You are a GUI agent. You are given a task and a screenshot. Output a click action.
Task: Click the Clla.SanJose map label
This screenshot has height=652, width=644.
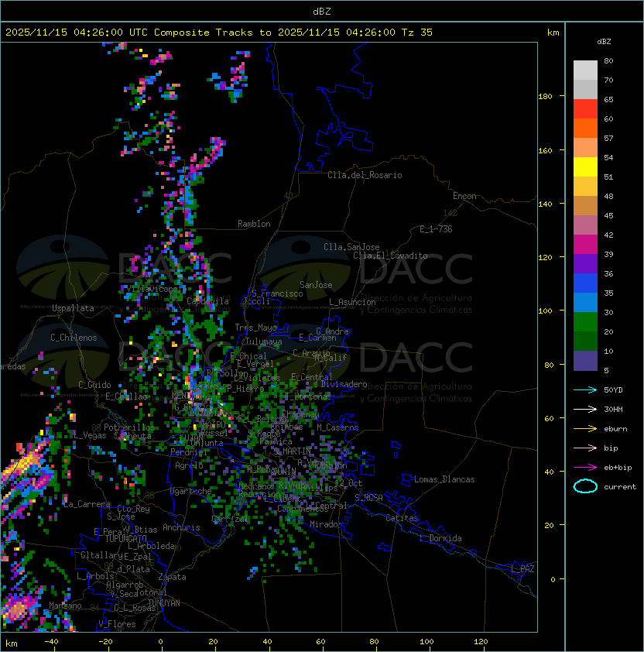point(351,247)
